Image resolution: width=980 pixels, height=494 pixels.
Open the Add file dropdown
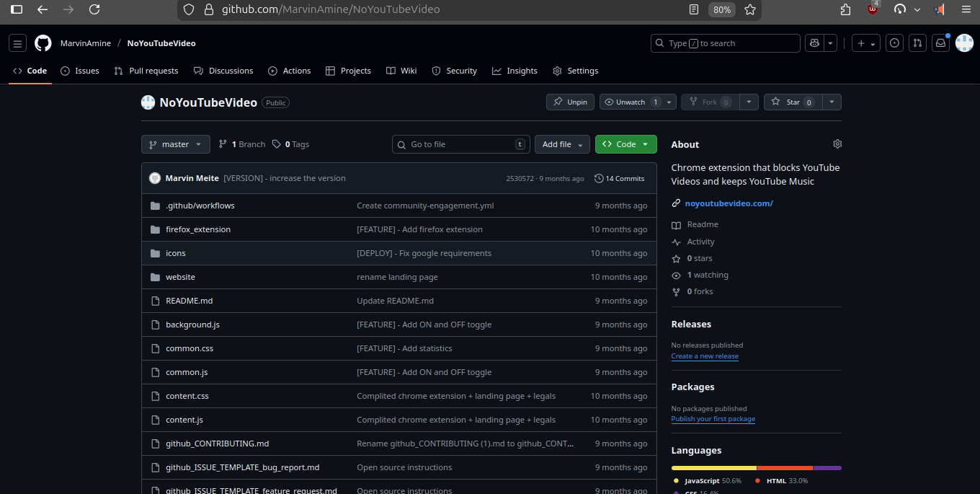pyautogui.click(x=562, y=144)
